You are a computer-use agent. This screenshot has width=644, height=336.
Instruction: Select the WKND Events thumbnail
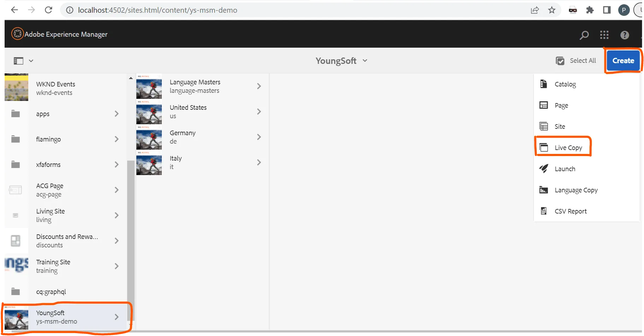(16, 88)
